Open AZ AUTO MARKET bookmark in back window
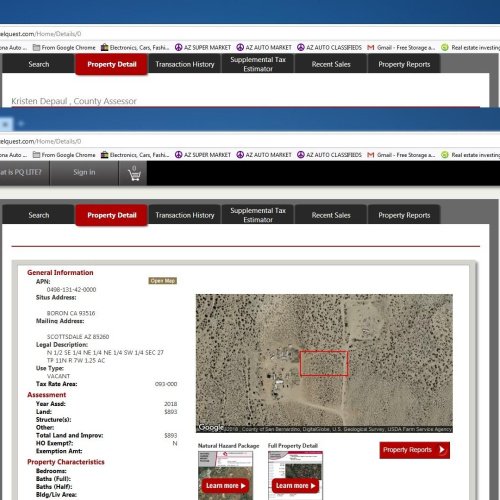 pos(264,48)
